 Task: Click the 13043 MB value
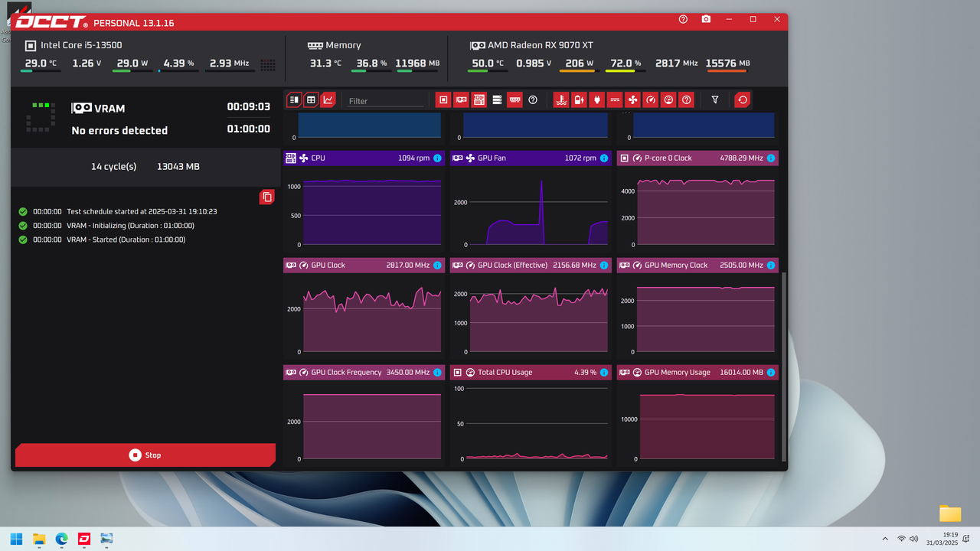[178, 166]
